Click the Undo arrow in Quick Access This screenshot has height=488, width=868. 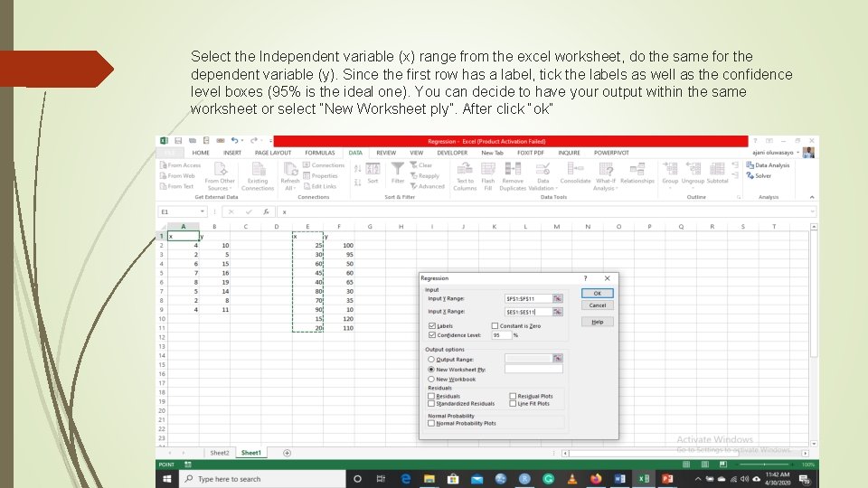[x=234, y=141]
